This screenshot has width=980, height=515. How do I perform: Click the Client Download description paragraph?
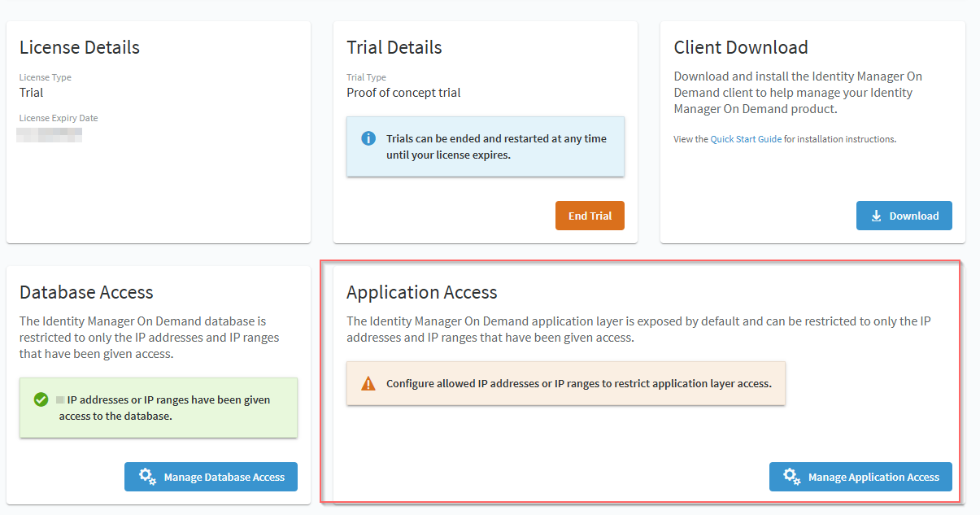[798, 93]
